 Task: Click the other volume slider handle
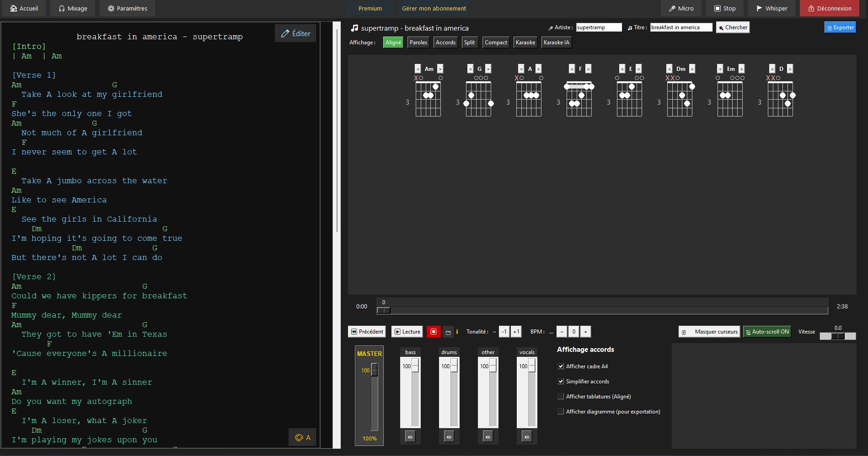pos(493,366)
